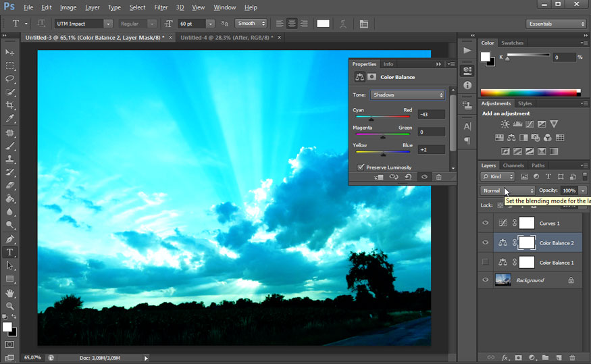Screen dimensions: 591x364
Task: Select the Lasso tool
Action: pyautogui.click(x=10, y=79)
